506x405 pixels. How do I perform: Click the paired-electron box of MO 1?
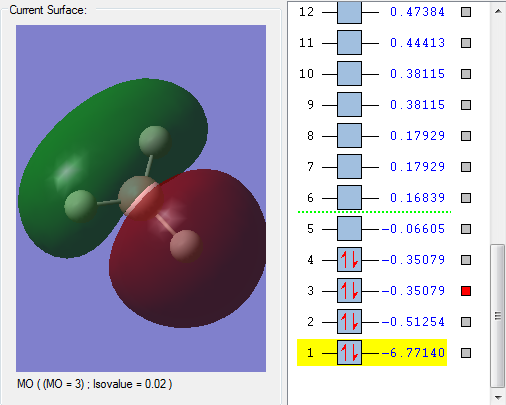349,352
